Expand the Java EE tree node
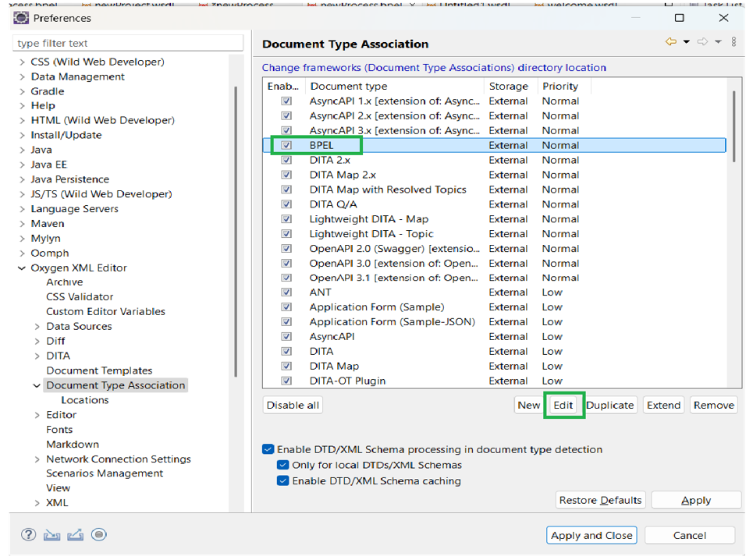Viewport: 753px width, 560px height. (22, 165)
